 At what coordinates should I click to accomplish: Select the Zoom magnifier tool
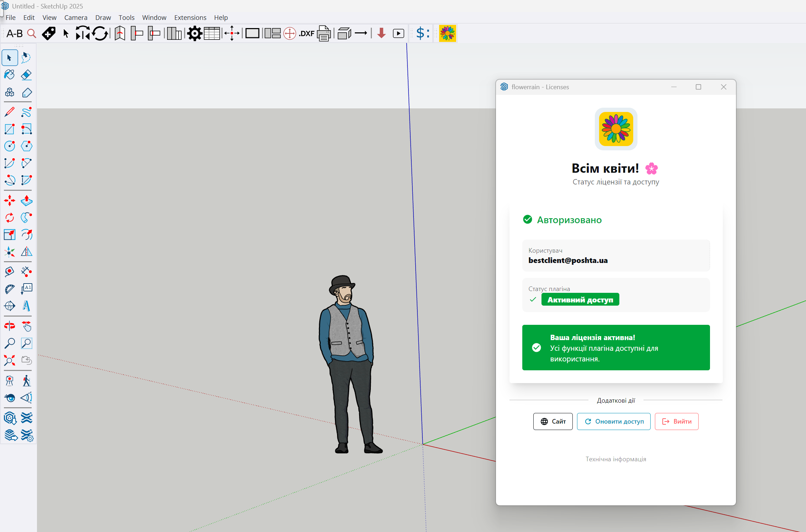click(x=9, y=343)
